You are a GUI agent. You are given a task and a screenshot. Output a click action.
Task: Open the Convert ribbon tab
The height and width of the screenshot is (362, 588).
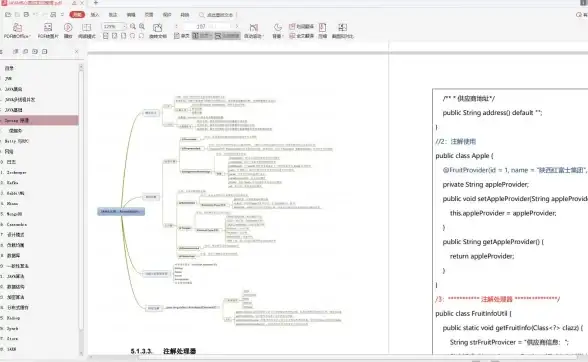(x=185, y=15)
